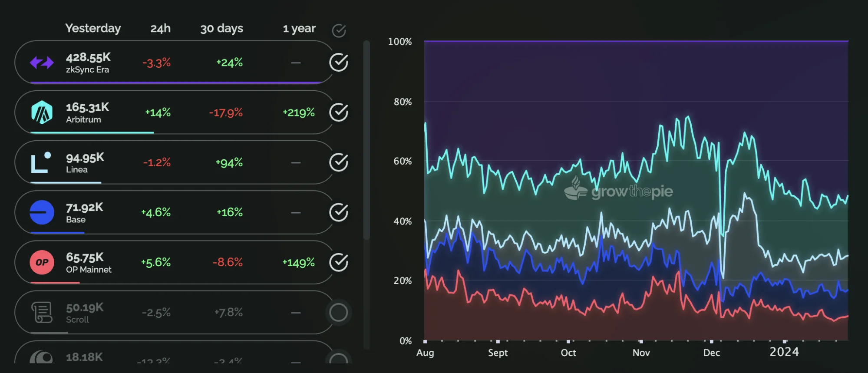Click Arbitrum 24h change +14%
The image size is (868, 373).
(x=158, y=112)
